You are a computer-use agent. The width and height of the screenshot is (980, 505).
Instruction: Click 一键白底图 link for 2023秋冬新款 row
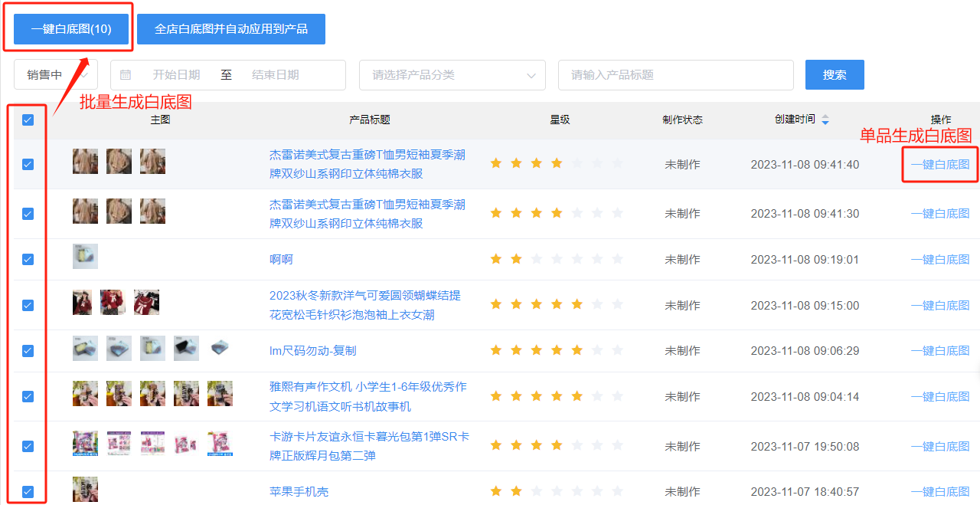940,304
